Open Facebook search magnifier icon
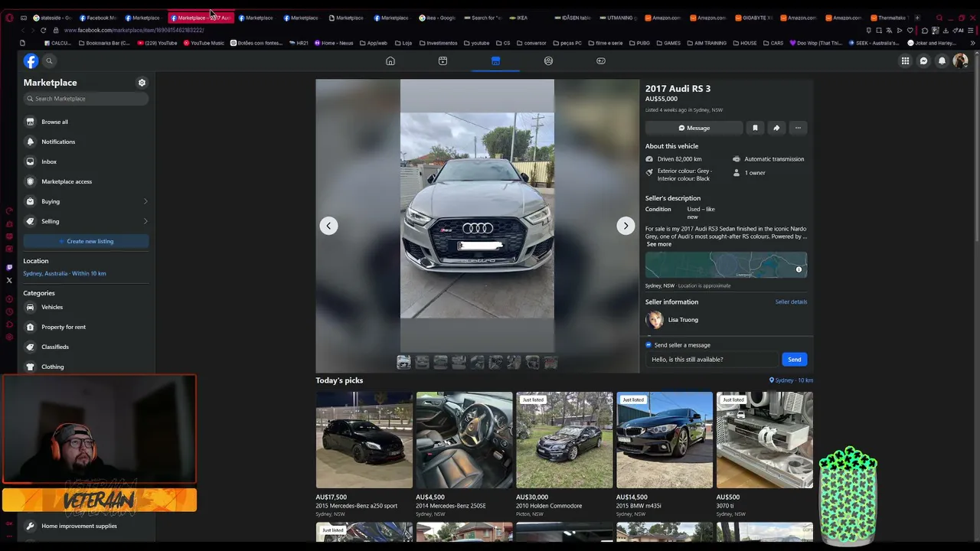The image size is (980, 551). (x=49, y=61)
